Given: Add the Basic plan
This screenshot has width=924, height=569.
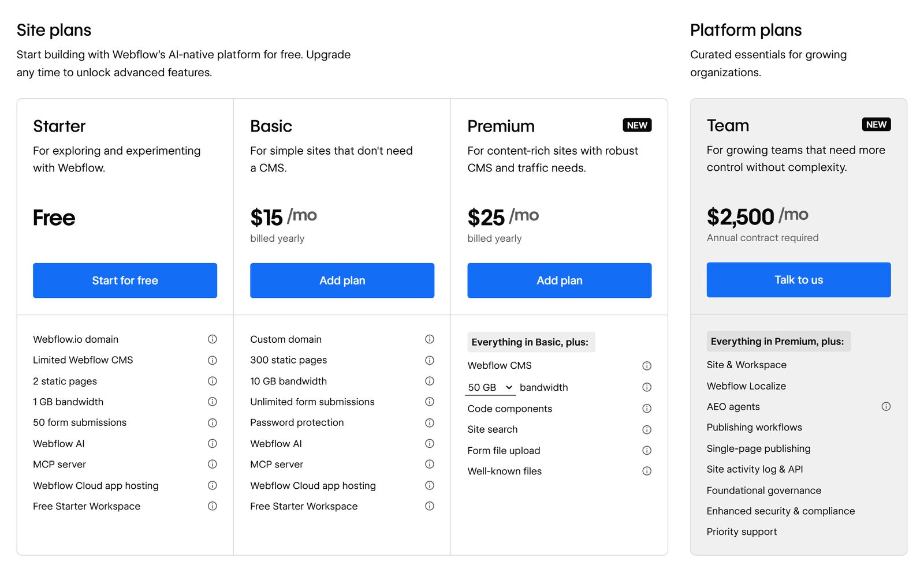Looking at the screenshot, I should coord(342,280).
